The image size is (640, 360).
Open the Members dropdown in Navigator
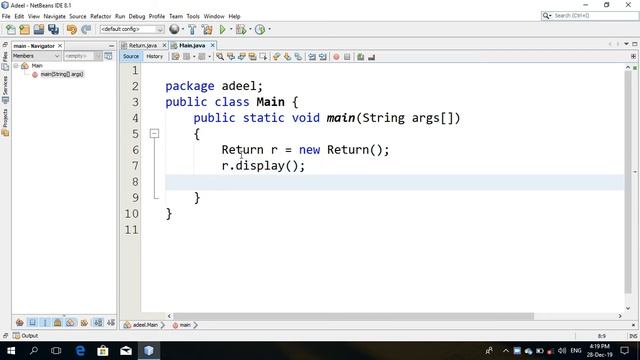coord(36,56)
